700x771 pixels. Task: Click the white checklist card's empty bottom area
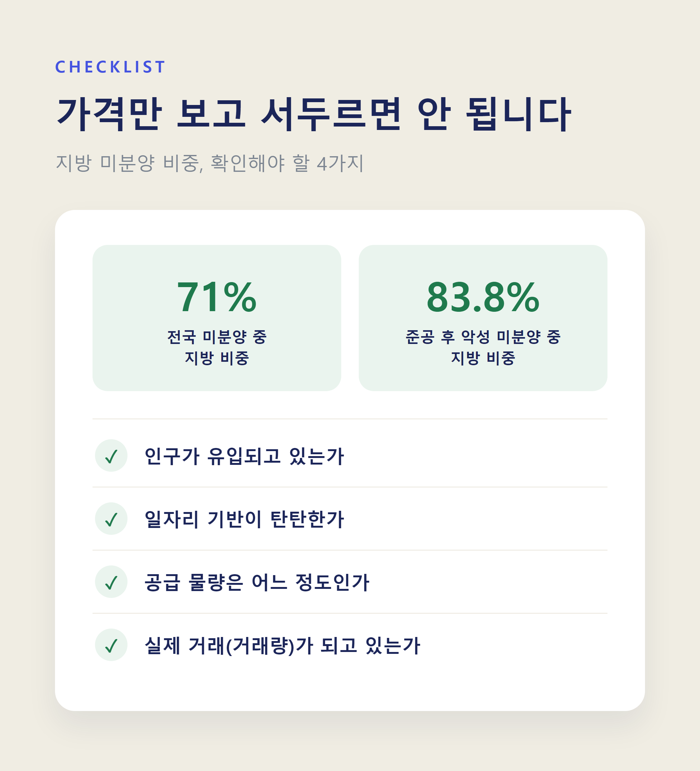click(x=350, y=686)
